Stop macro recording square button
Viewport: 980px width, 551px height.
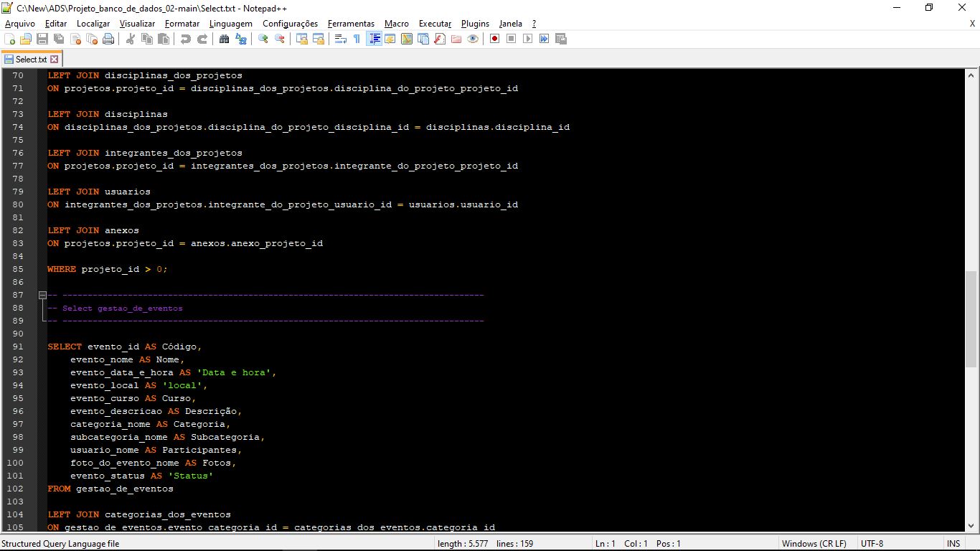pyautogui.click(x=511, y=39)
